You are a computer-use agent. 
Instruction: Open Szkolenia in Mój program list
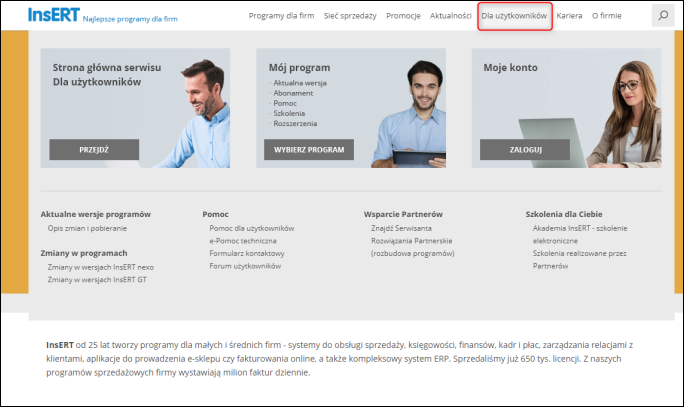point(289,113)
